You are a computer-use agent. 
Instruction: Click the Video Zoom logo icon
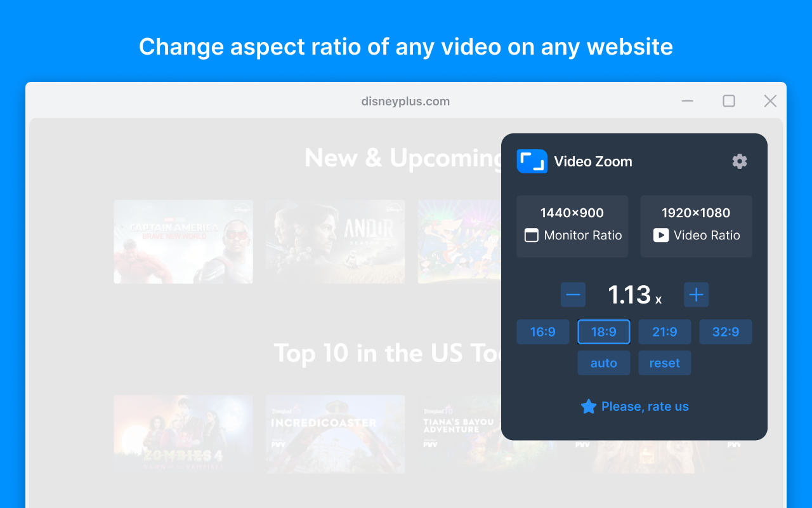(532, 161)
